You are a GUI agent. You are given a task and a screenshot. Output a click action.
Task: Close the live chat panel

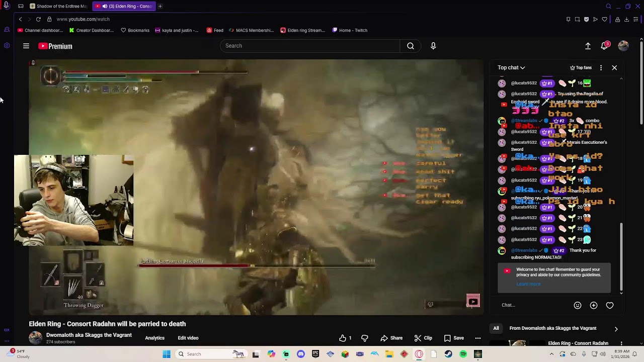[614, 67]
